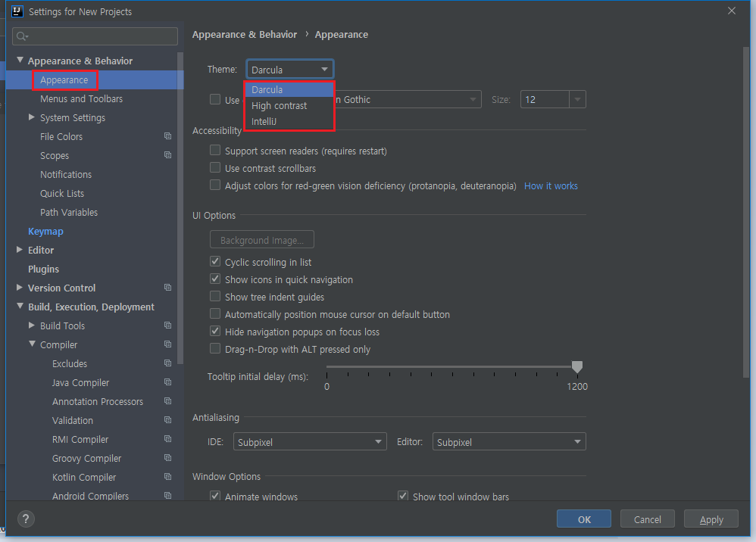Click the project-level icon beside Version Control

pos(167,288)
